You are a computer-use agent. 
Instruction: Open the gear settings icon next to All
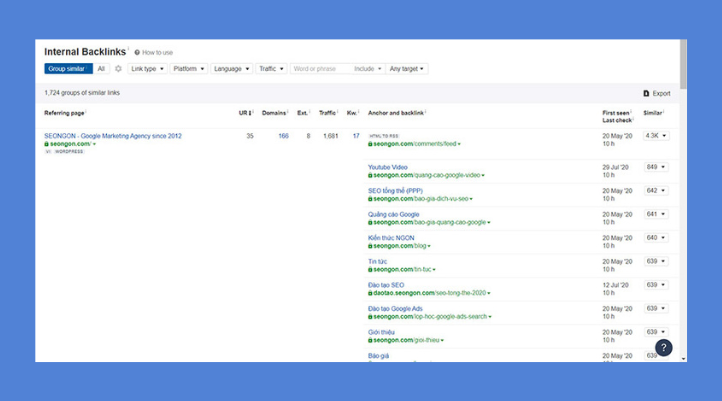pyautogui.click(x=118, y=69)
